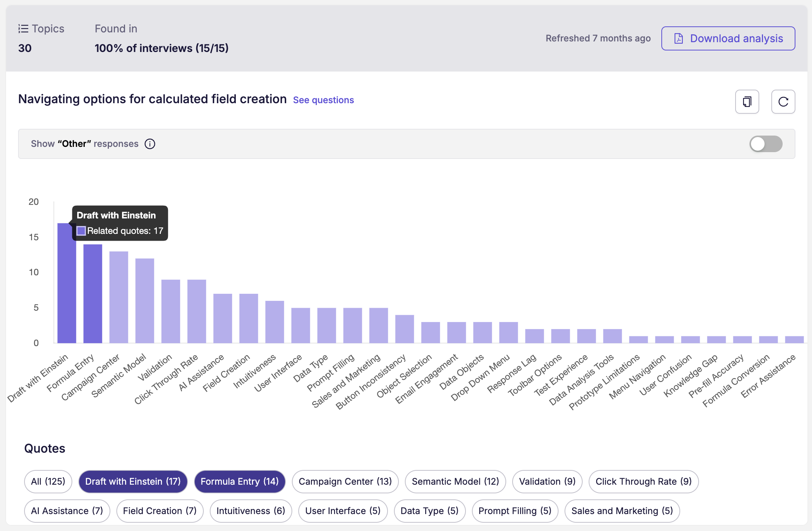Deselect Formula Entry (14) filter chip
812x531 pixels.
(x=240, y=481)
